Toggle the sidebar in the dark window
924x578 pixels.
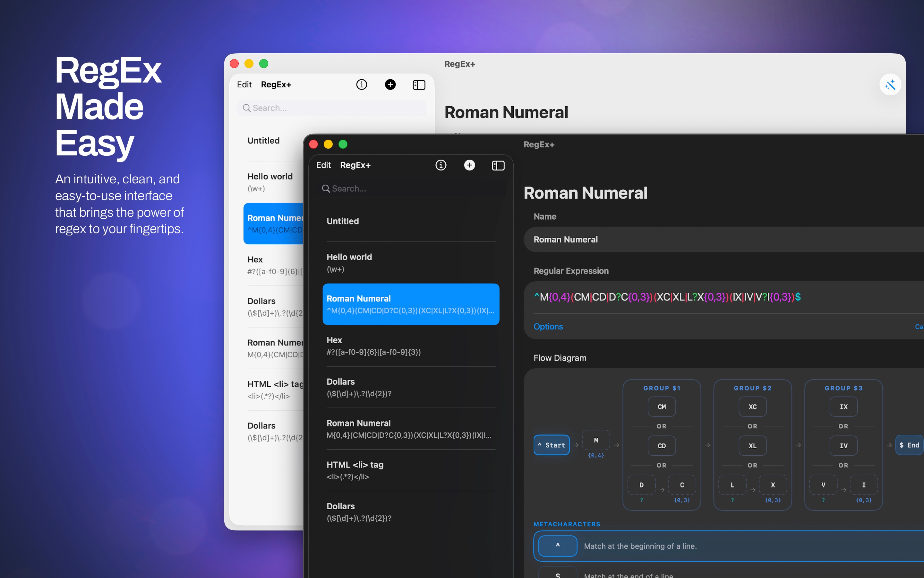click(x=498, y=165)
